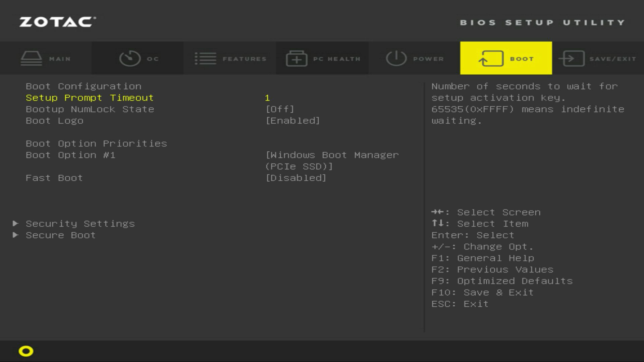The height and width of the screenshot is (362, 644).
Task: Toggle Bootup NumLock State Off value
Action: (x=280, y=109)
